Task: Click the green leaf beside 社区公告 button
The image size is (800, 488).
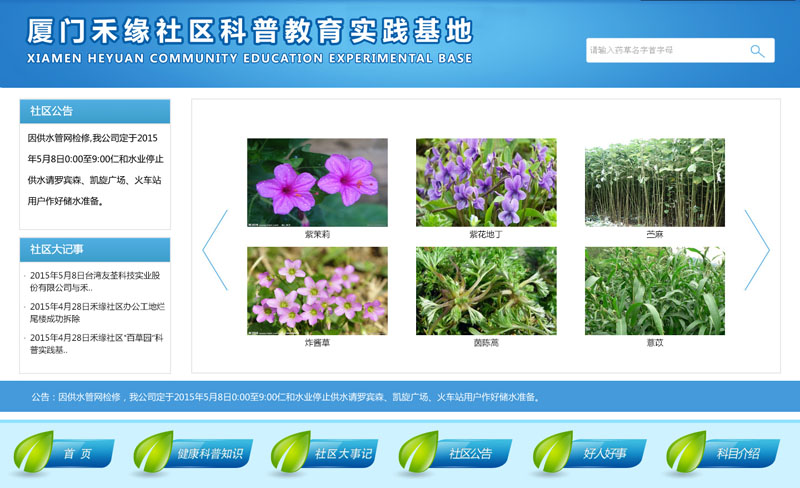Action: tap(418, 451)
